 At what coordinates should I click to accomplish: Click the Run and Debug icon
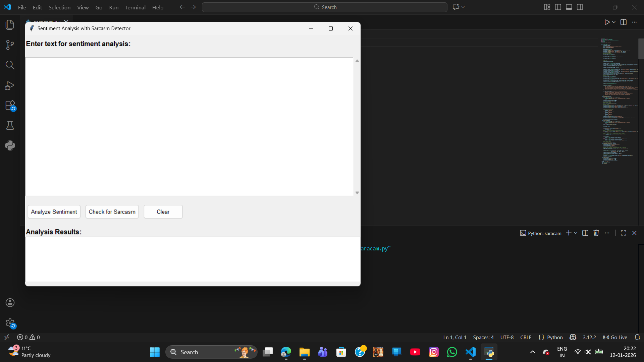tap(10, 85)
